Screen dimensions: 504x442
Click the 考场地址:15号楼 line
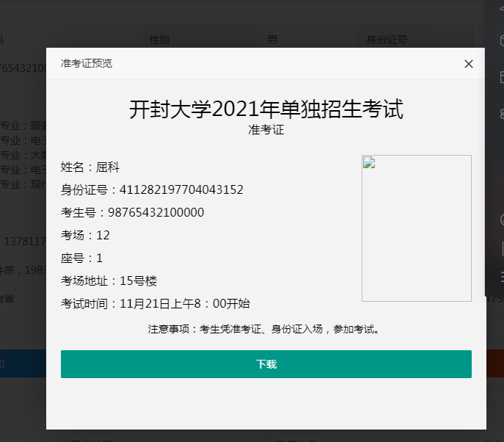point(109,281)
